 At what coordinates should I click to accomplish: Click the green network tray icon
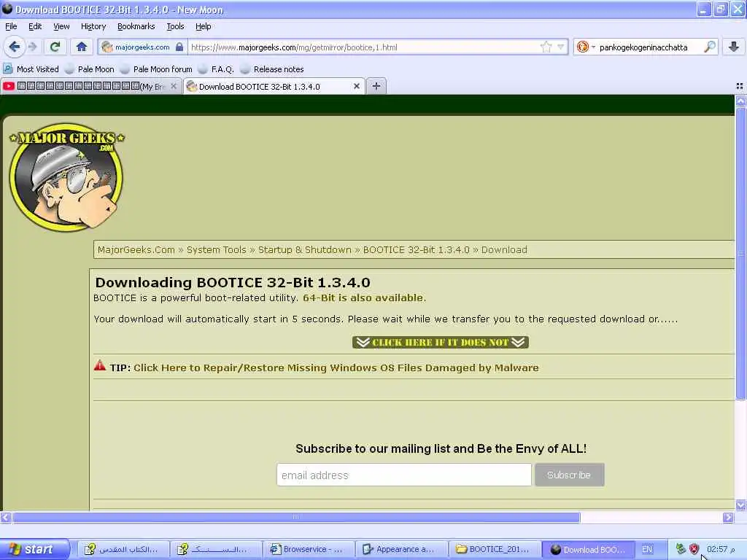coord(681,549)
